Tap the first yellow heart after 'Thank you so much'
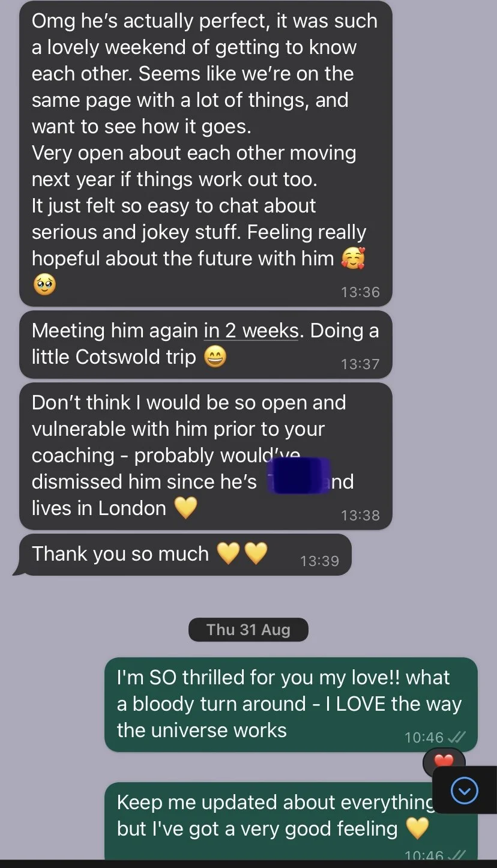The image size is (497, 868). (x=228, y=553)
